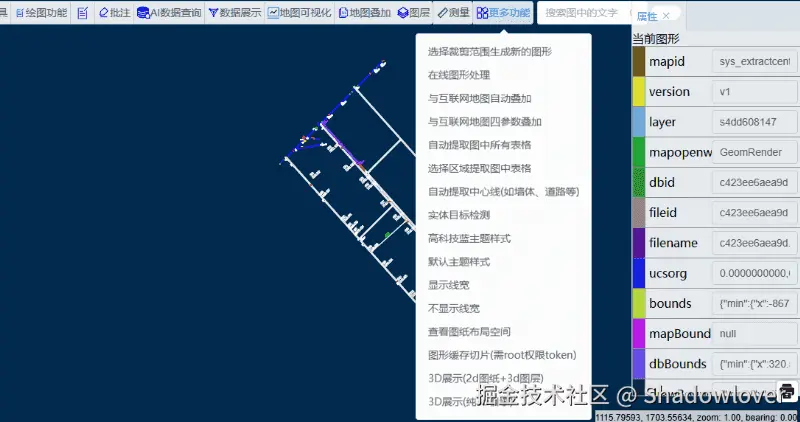
Task: Open AI数据查询 from the toolbar
Action: tap(169, 13)
